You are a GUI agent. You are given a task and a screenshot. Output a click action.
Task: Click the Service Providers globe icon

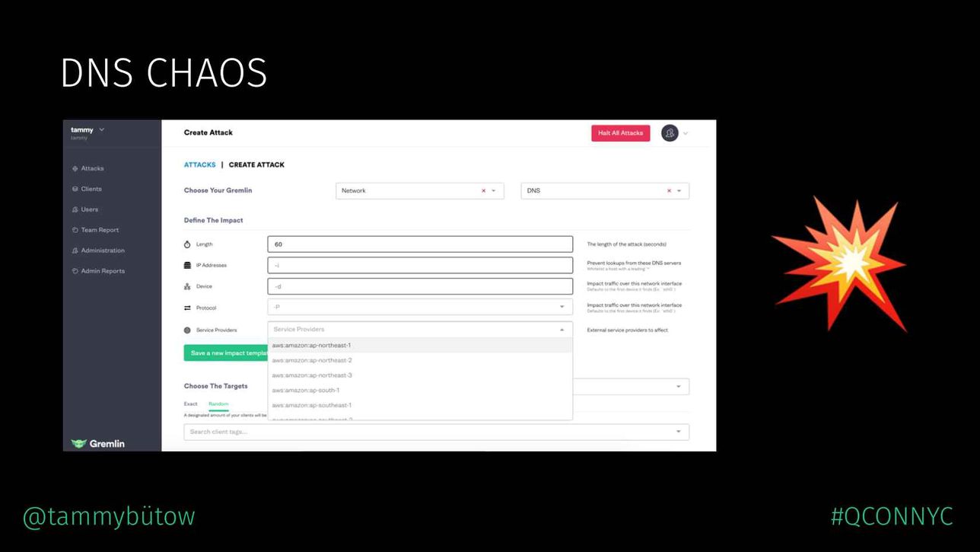(x=187, y=330)
